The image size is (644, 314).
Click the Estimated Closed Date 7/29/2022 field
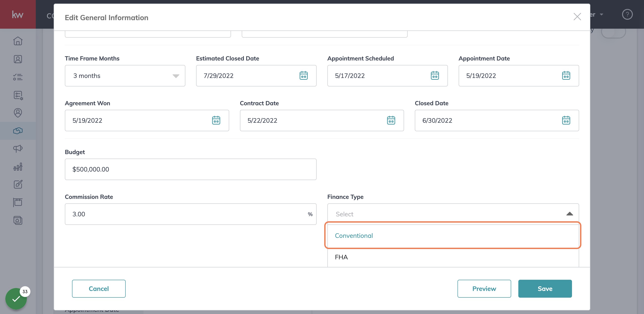click(x=256, y=76)
